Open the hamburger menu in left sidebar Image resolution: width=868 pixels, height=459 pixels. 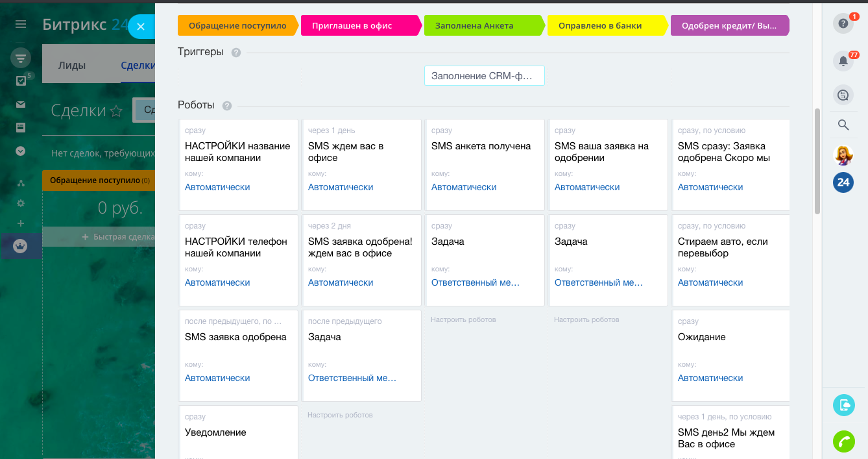click(21, 25)
